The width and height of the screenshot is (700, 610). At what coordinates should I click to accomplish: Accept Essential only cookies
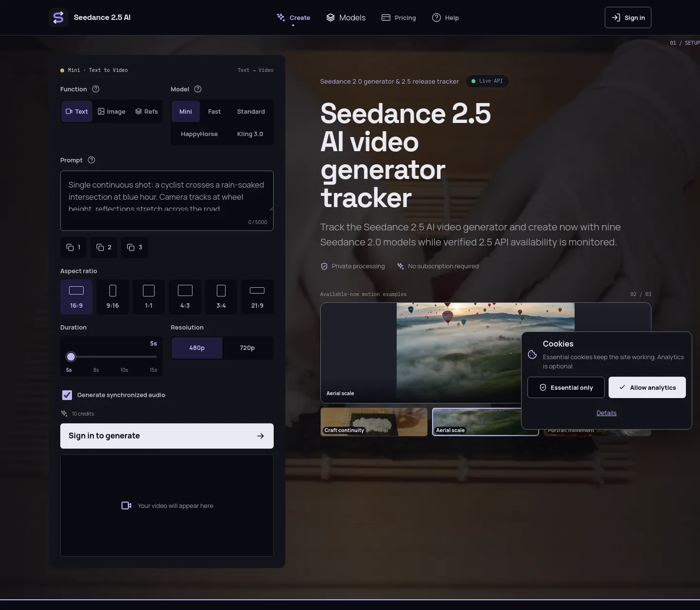pos(566,387)
